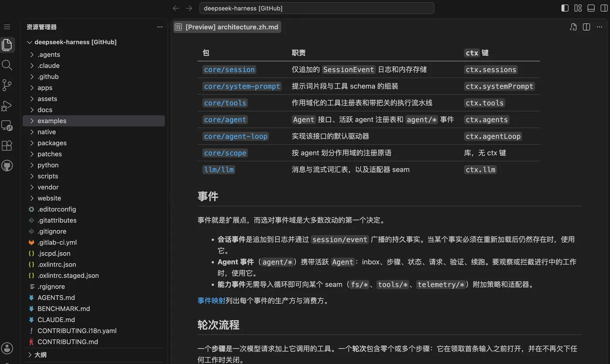
Task: Open the core/system-prompt package link
Action: [242, 86]
